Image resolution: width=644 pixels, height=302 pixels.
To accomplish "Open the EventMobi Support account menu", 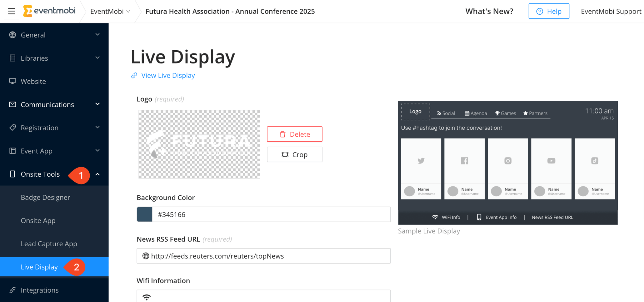I will click(611, 11).
